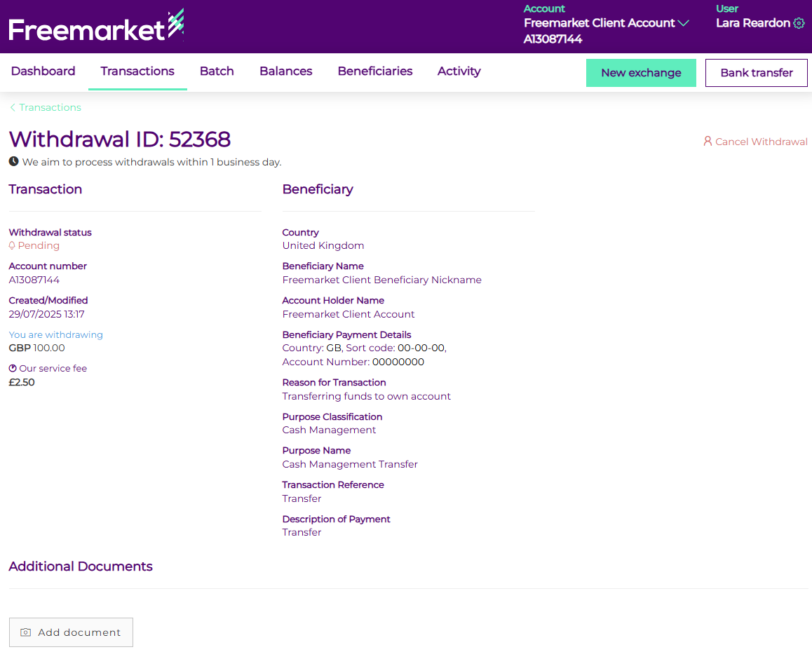Open the Dashboard tab
The width and height of the screenshot is (812, 659).
[x=43, y=72]
